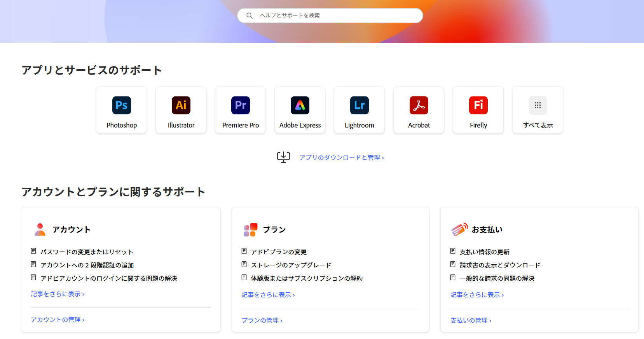Viewport: 644px width, 339px height.
Task: Click document icon beside アカウントへの2段階認証の追加
Action: [x=33, y=264]
